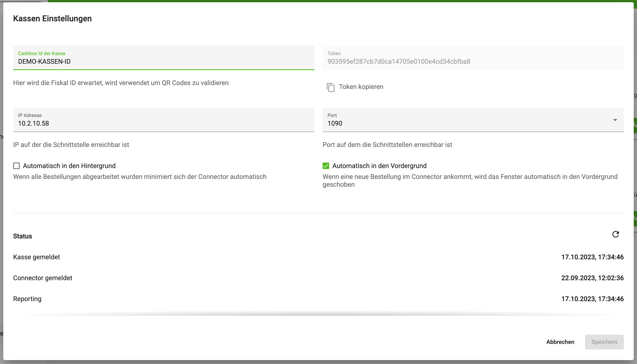Select the Kassen Einstellungen dialog title
Screen dimensions: 637x364
pos(52,18)
